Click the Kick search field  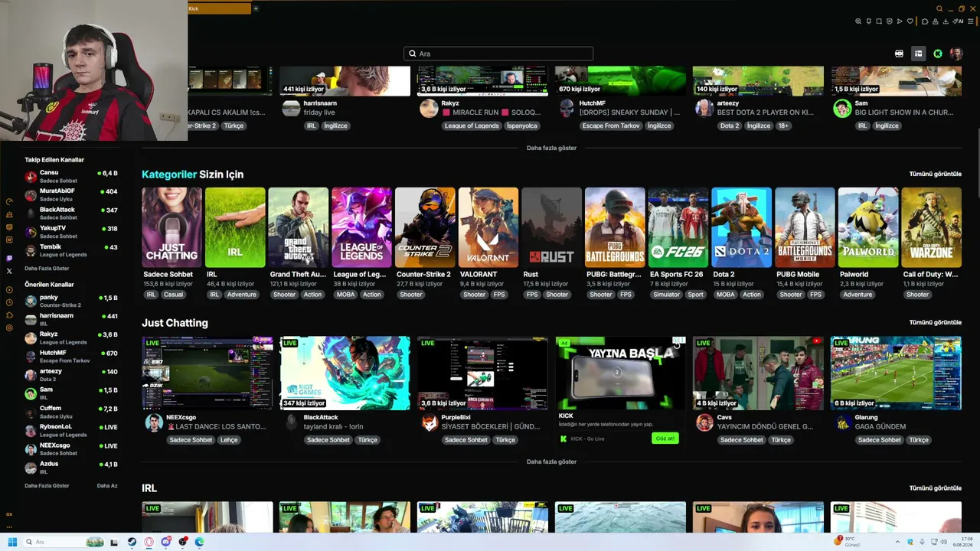[x=498, y=54]
